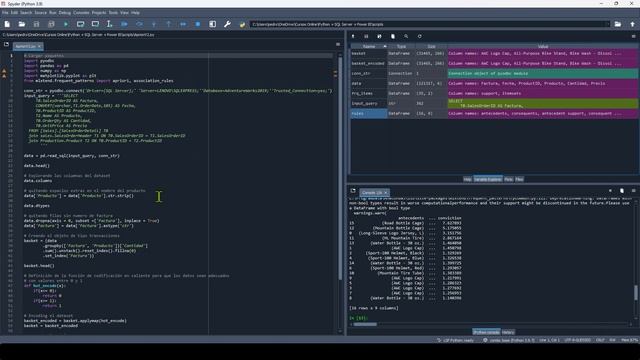Remove all variables icon in the Variable Explorer
The width and height of the screenshot is (640, 360).
393,36
